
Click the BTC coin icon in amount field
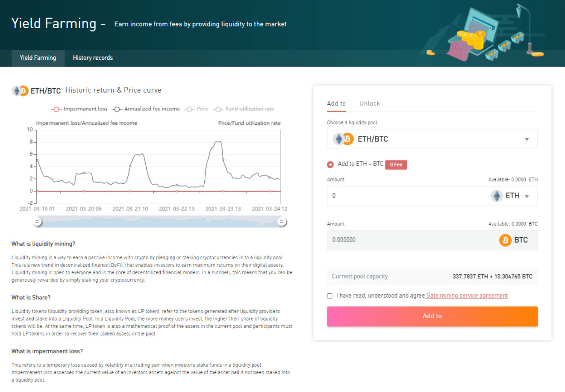(x=505, y=240)
